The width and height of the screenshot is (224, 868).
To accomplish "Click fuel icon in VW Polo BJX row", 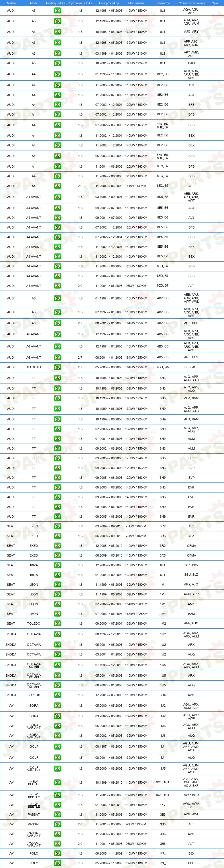I will 57,853.
